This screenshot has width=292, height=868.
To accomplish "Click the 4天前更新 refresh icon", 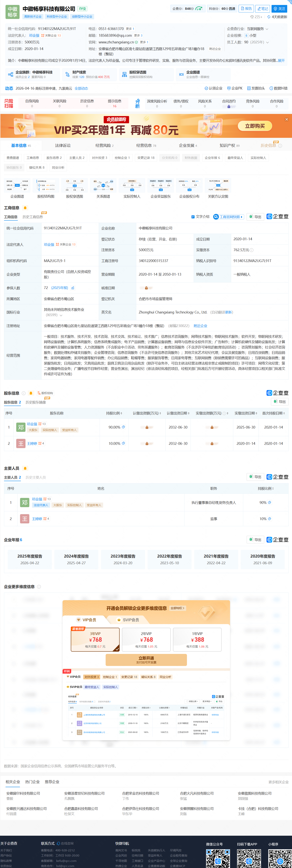I will [269, 17].
